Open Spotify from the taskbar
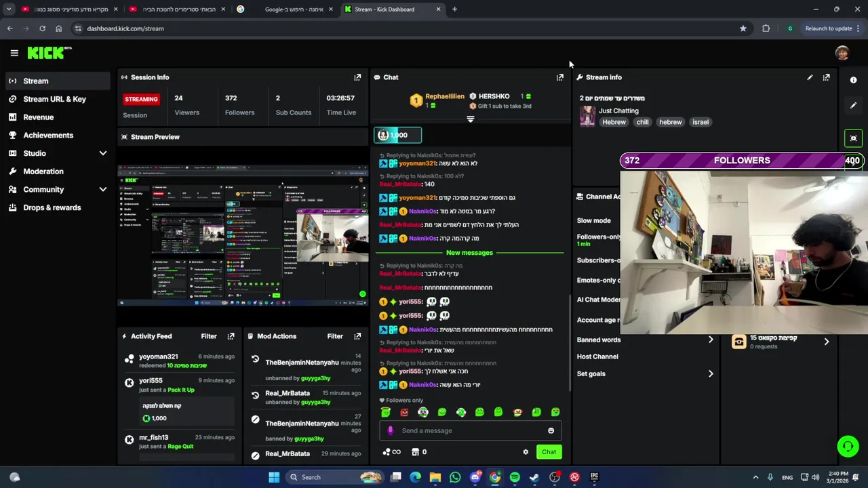868x488 pixels. pos(515,477)
